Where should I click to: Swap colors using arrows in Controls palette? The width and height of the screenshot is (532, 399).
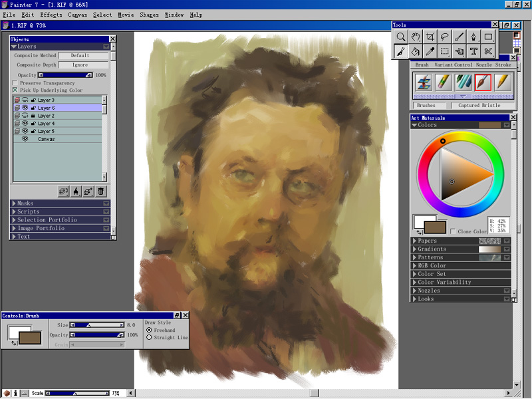[13, 343]
